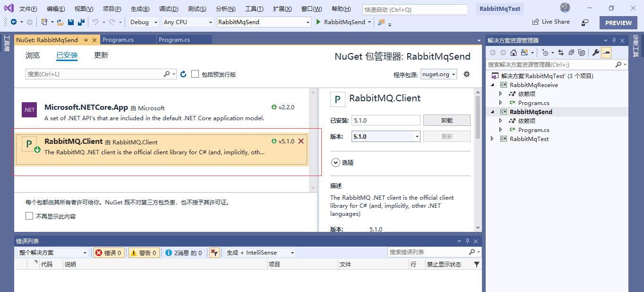644x292 pixels.
Task: Expand the Options section chevron
Action: 335,162
